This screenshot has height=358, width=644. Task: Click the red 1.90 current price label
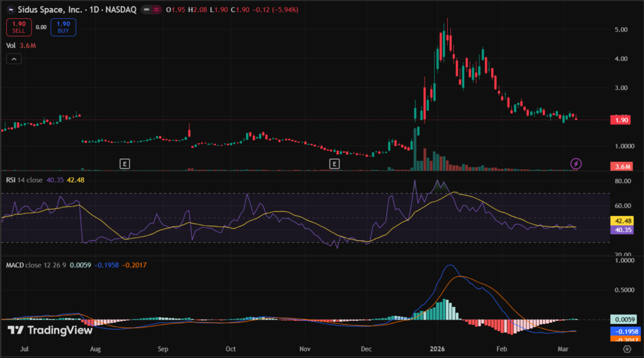tap(623, 120)
